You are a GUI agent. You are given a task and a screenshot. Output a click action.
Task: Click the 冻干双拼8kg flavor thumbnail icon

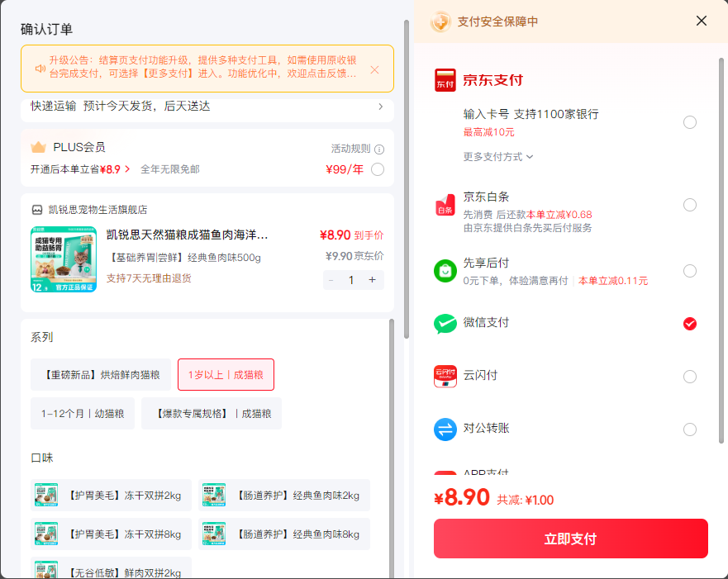pyautogui.click(x=46, y=534)
